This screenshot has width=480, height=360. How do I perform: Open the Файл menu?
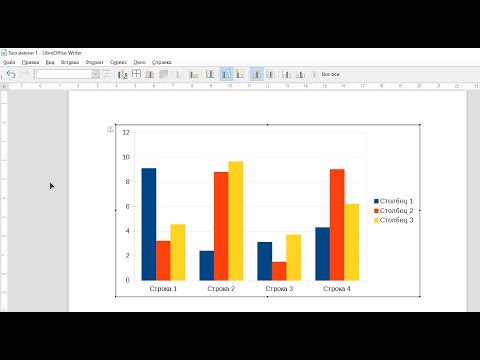coord(9,62)
